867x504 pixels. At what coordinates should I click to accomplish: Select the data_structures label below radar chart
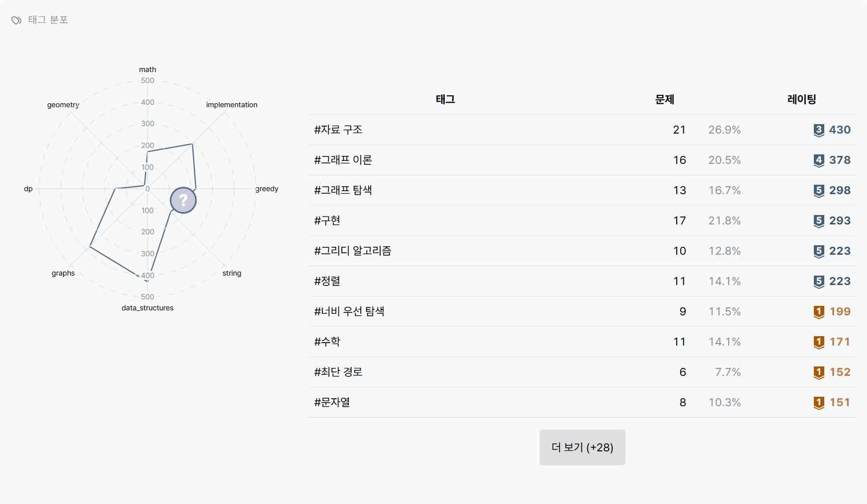pos(147,308)
